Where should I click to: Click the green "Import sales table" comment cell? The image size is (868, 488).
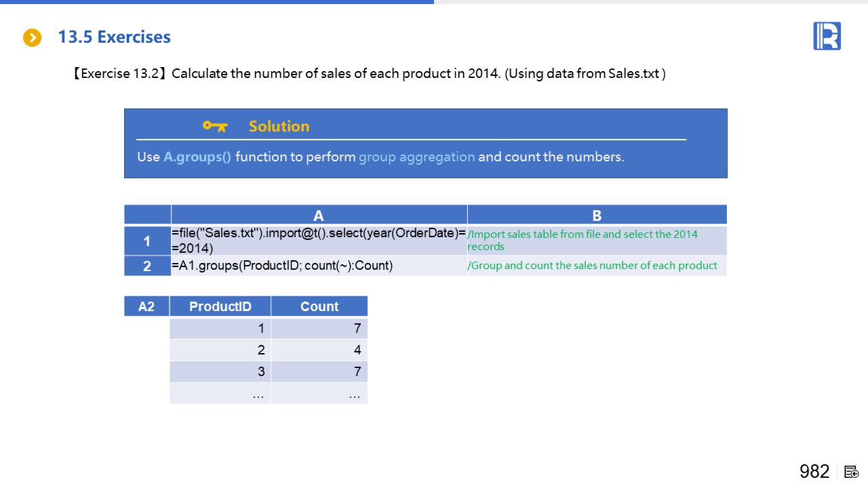pos(597,241)
